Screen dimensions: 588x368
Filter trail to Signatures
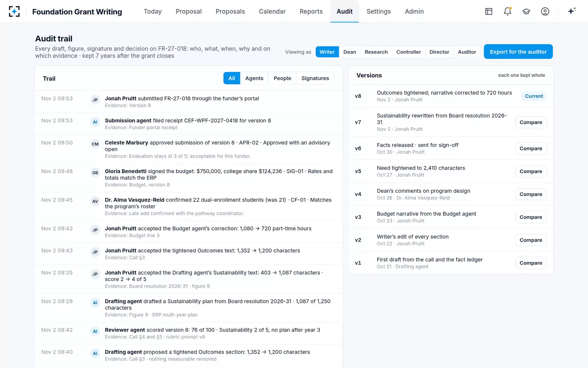coord(315,78)
